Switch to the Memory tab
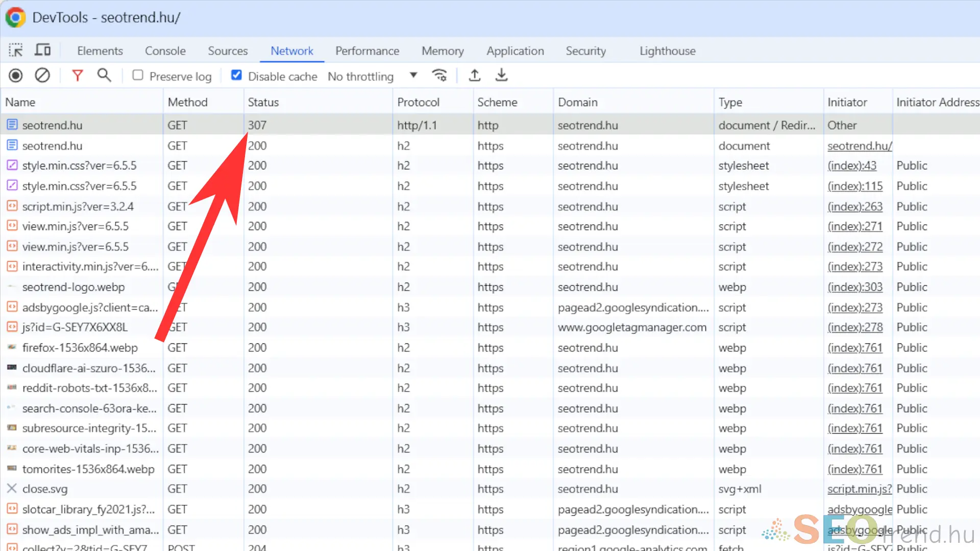Viewport: 980px width, 551px height. point(443,51)
